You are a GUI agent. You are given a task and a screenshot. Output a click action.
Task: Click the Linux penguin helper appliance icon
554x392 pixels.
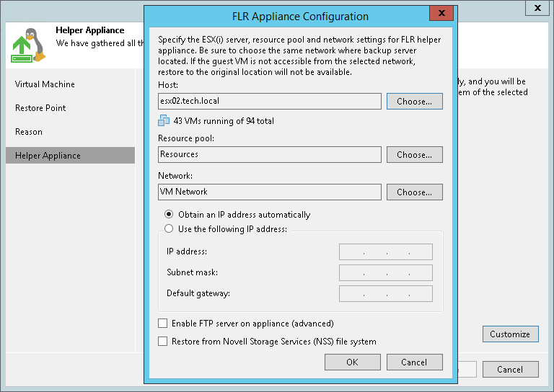pos(27,45)
